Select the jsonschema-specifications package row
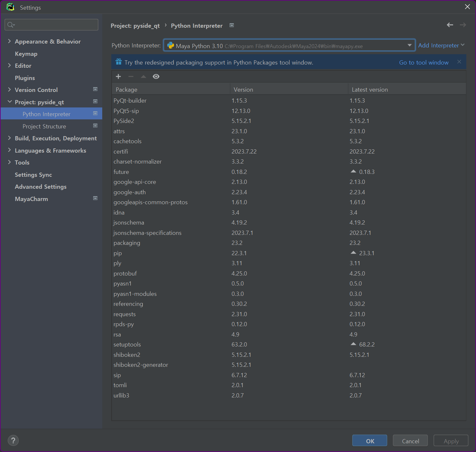 coord(289,233)
